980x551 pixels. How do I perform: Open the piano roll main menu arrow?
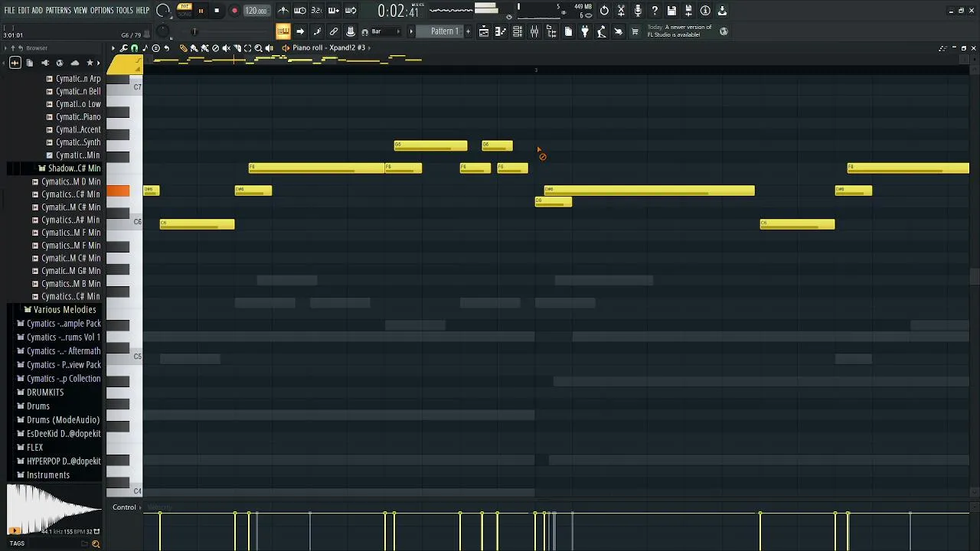[113, 47]
